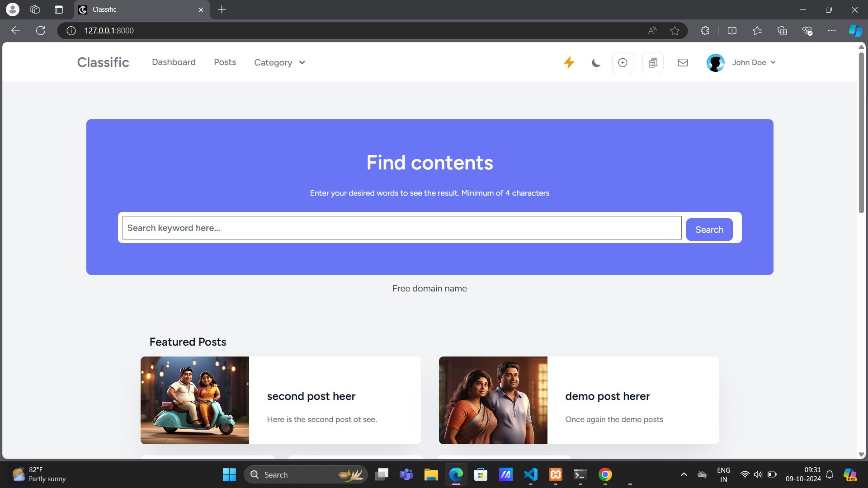Open the Collections icon in browser toolbar
Image resolution: width=868 pixels, height=488 pixels.
(782, 31)
